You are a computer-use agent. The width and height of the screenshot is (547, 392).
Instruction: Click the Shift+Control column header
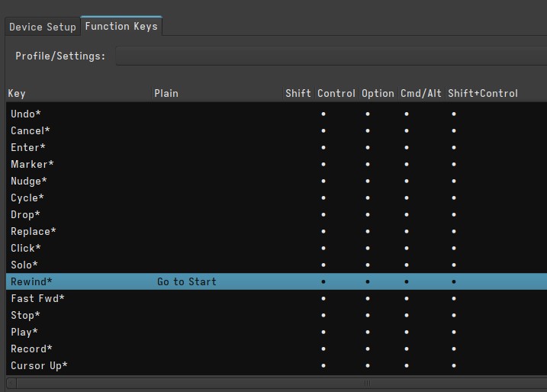(482, 93)
